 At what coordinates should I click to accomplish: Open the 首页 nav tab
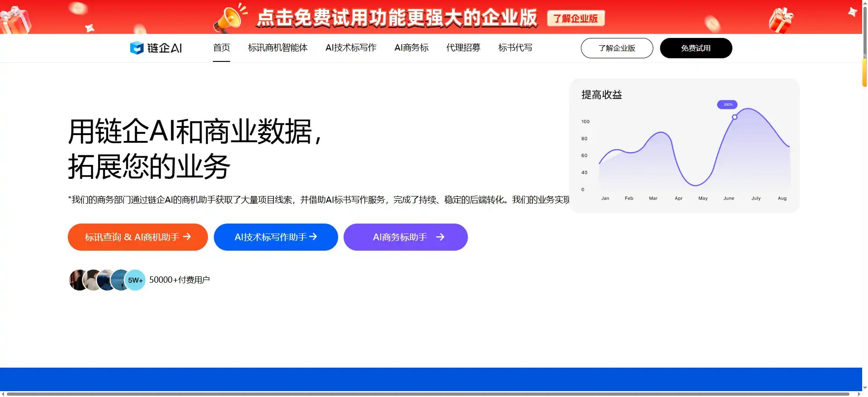[222, 48]
